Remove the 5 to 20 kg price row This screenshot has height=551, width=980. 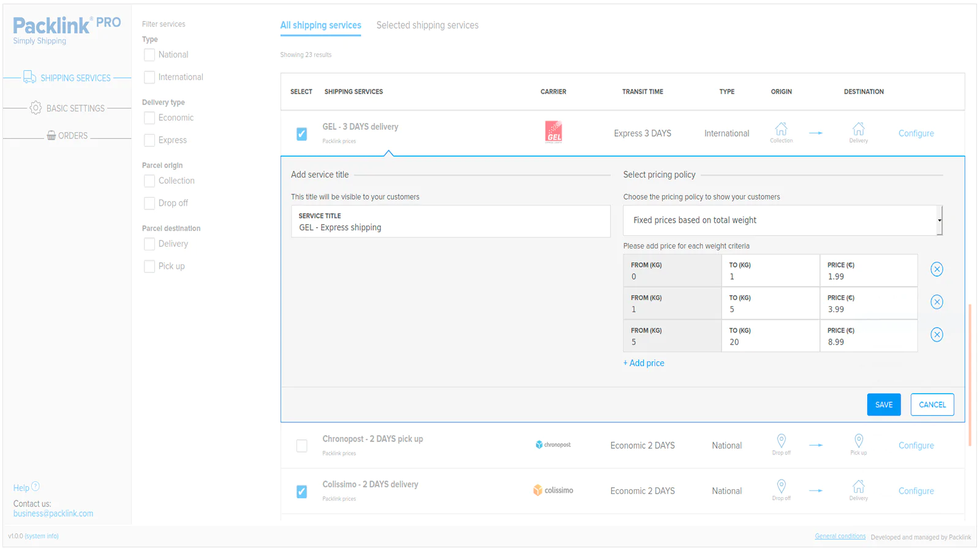937,335
